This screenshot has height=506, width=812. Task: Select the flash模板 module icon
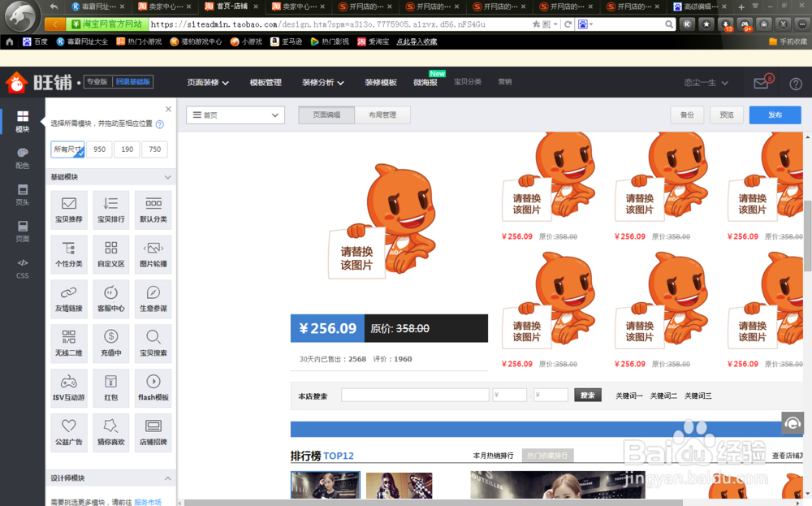pyautogui.click(x=153, y=388)
